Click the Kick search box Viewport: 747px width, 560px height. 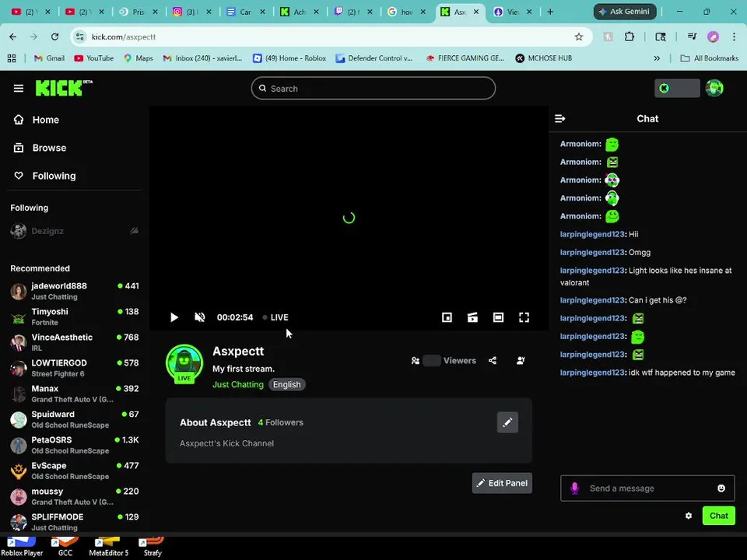[373, 88]
